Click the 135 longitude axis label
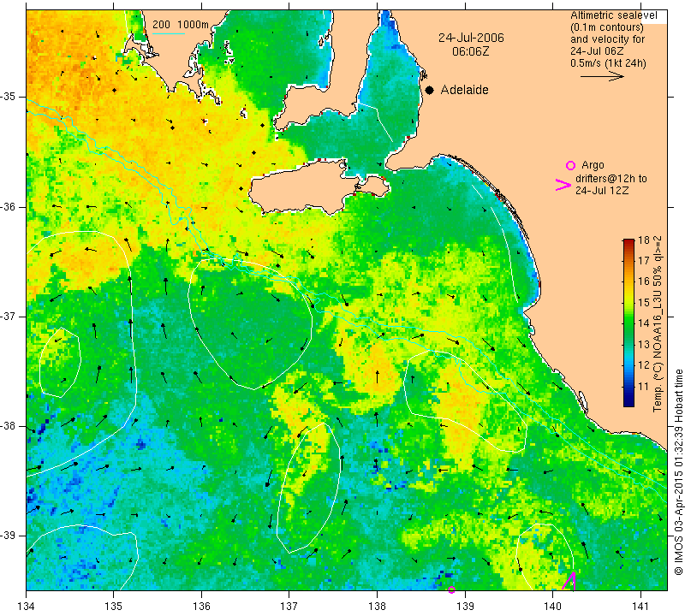Viewport: 685px width, 616px height. click(114, 607)
